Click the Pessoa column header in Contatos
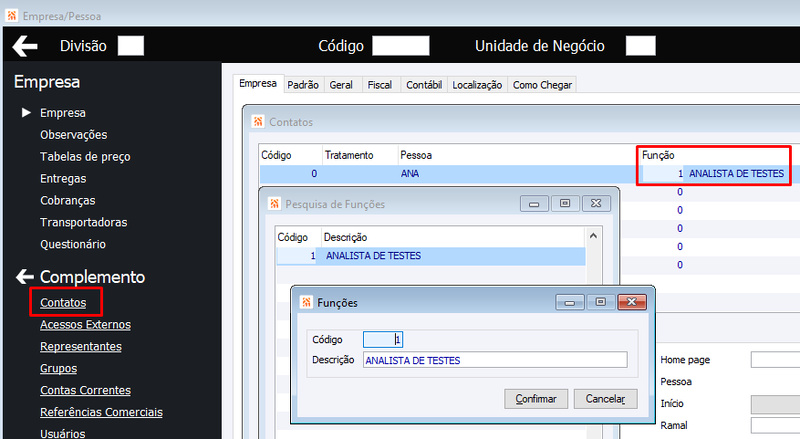 [416, 155]
